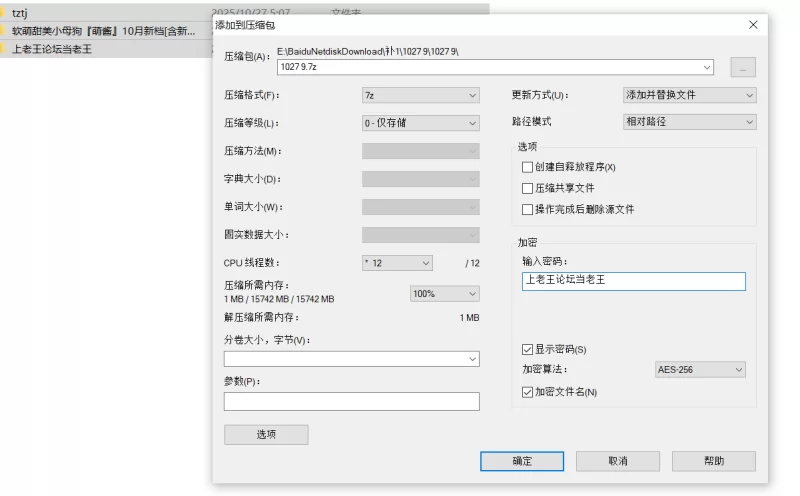
Task: Uncheck 加密文件名 checkbox
Action: click(x=528, y=392)
